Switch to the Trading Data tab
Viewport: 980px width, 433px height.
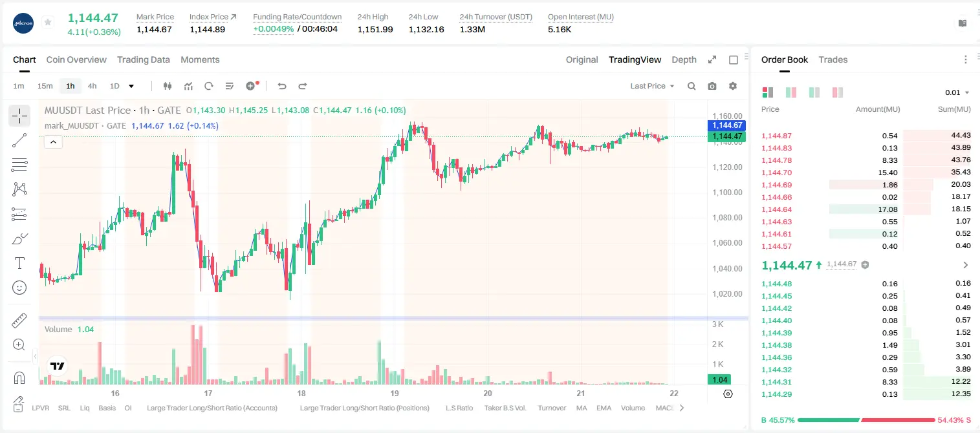tap(144, 59)
